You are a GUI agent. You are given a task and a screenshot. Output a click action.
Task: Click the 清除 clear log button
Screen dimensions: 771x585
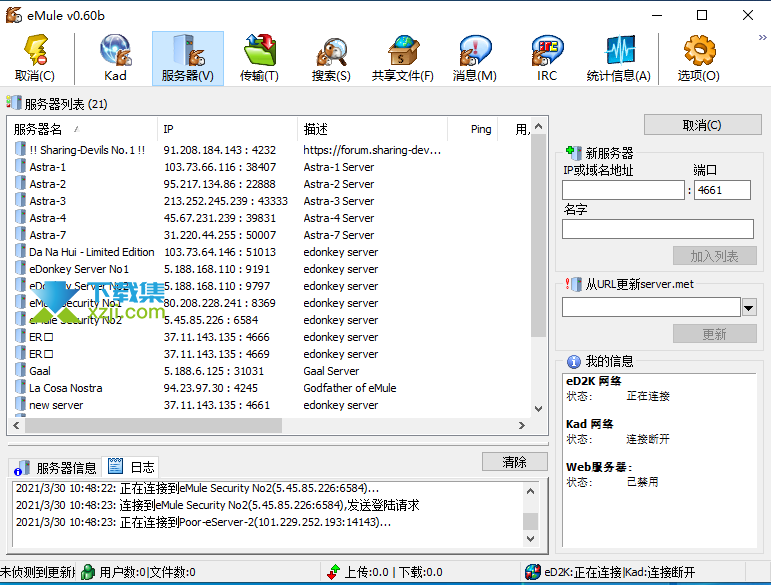click(514, 462)
